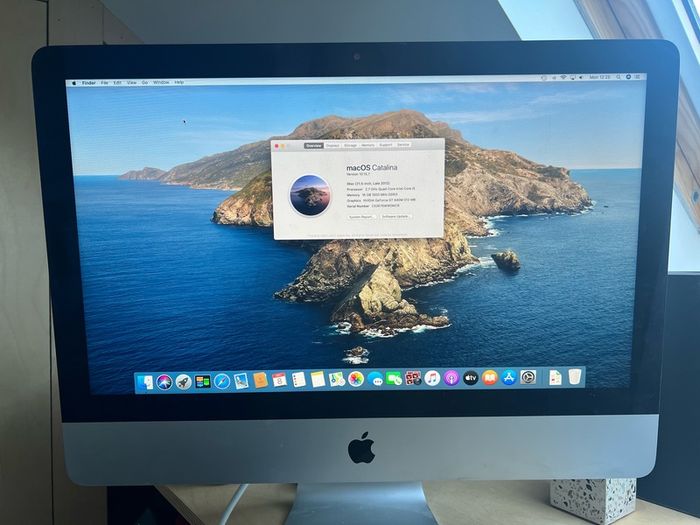Open Messages blue bubble icon in Dock

tap(375, 379)
